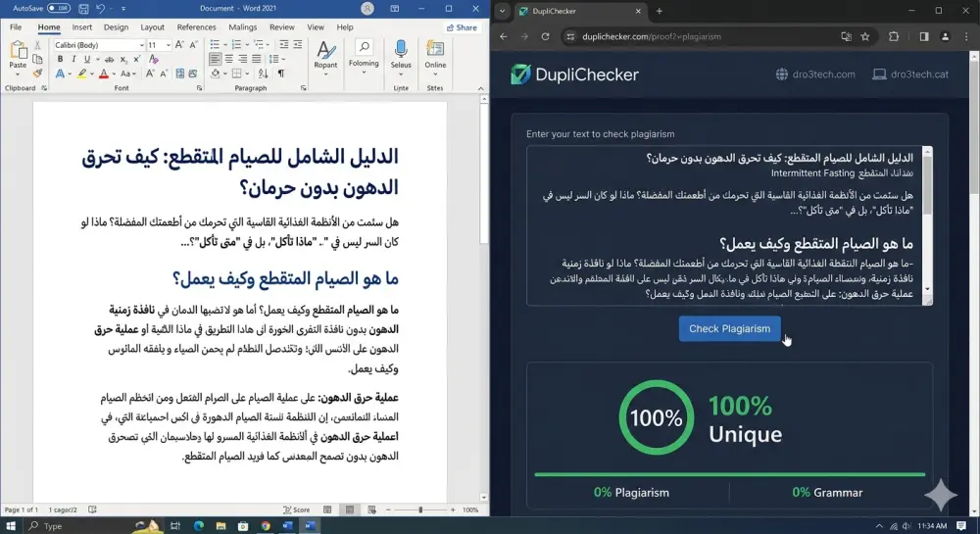This screenshot has height=534, width=980.
Task: Open the File menu in Word
Action: tap(16, 27)
